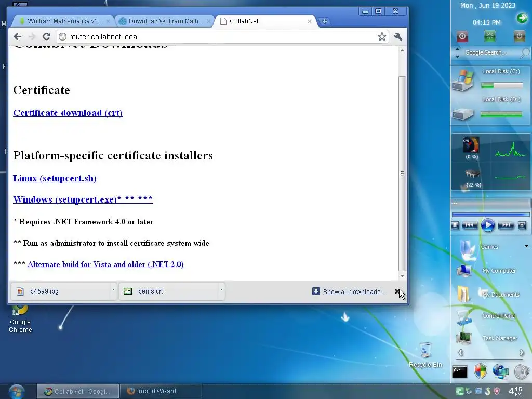Click the eject button in media player
Viewport: 532px width, 399px height.
coord(522,225)
